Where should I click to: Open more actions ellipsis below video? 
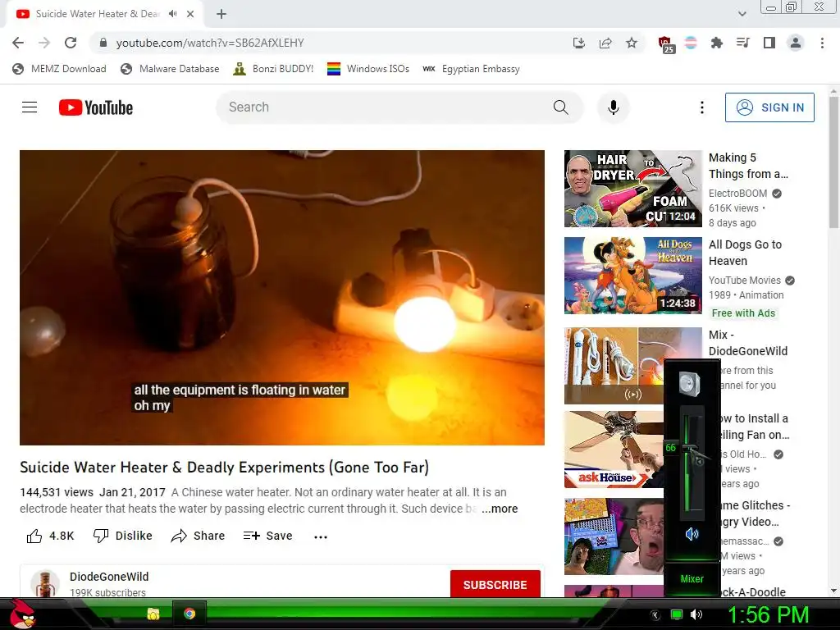[x=321, y=536]
